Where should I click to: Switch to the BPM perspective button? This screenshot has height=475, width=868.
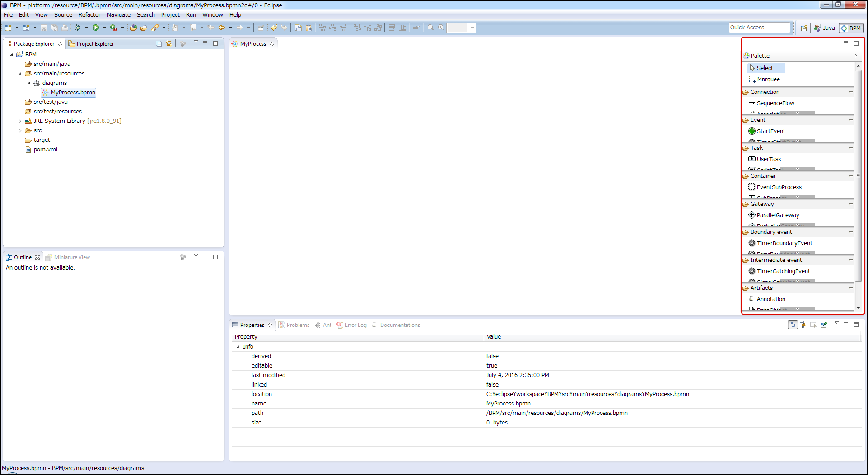click(x=851, y=28)
